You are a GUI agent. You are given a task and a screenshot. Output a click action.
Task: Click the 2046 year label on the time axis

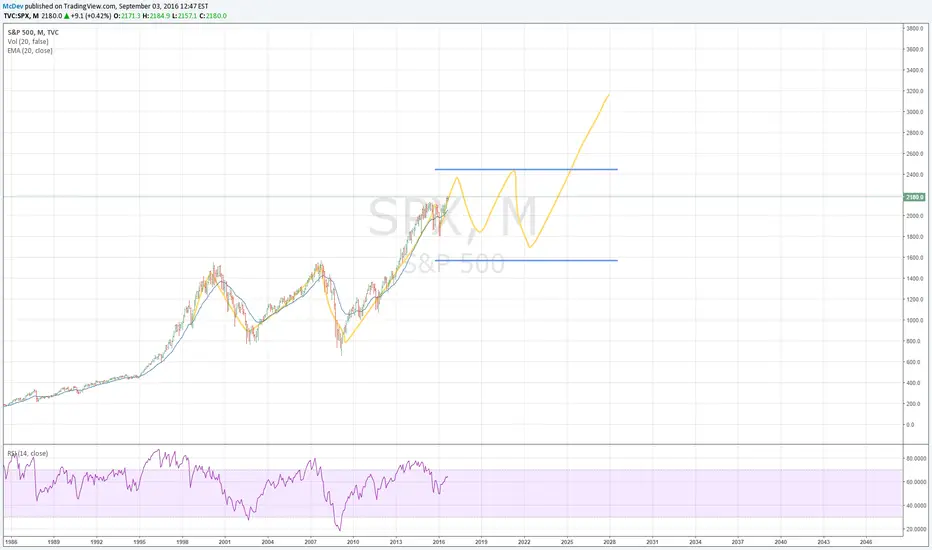tap(866, 542)
